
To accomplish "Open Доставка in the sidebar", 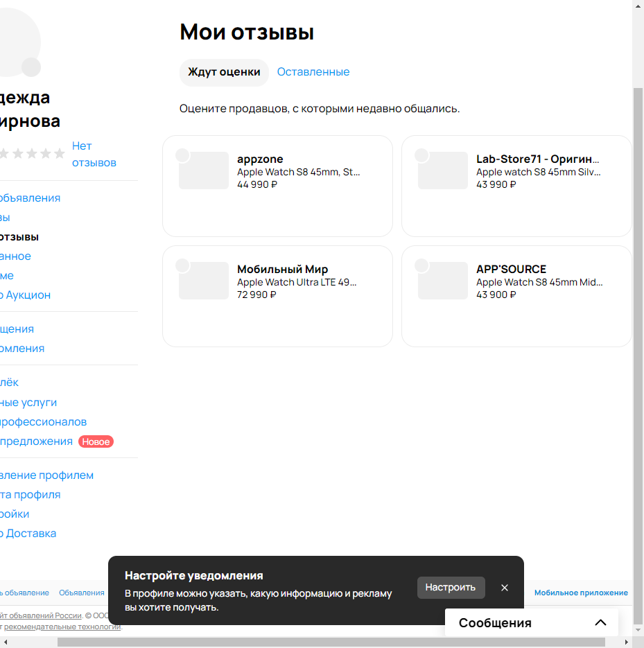I will [x=28, y=534].
